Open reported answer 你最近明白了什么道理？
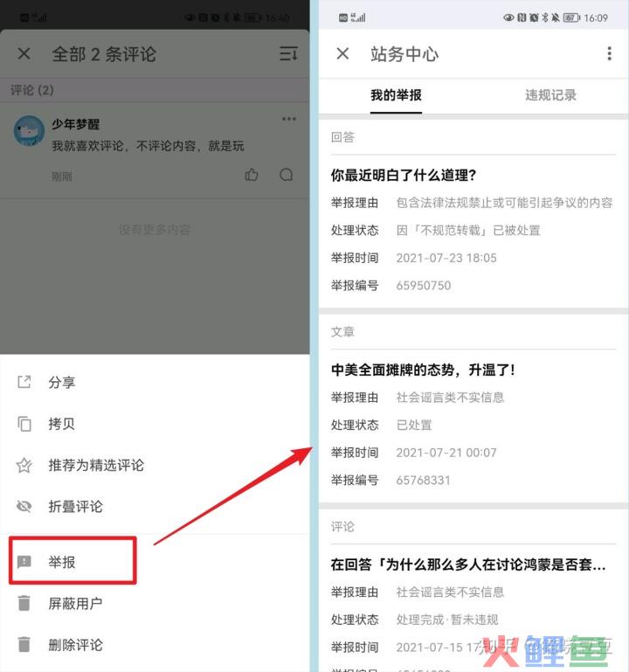629x672 pixels. [404, 175]
